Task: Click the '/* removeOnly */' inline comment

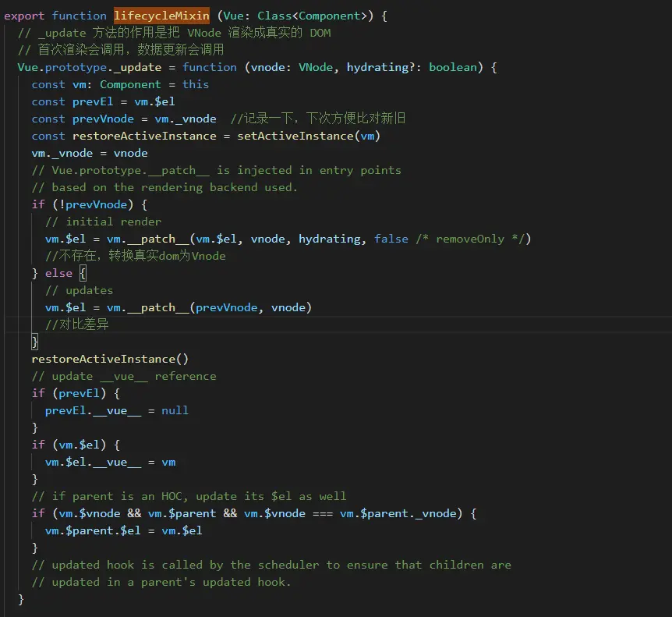Action: pos(470,239)
